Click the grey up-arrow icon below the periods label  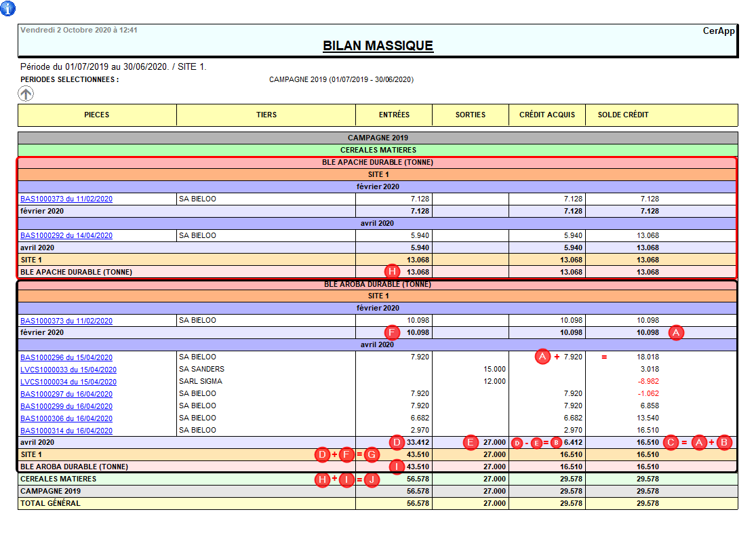[26, 94]
